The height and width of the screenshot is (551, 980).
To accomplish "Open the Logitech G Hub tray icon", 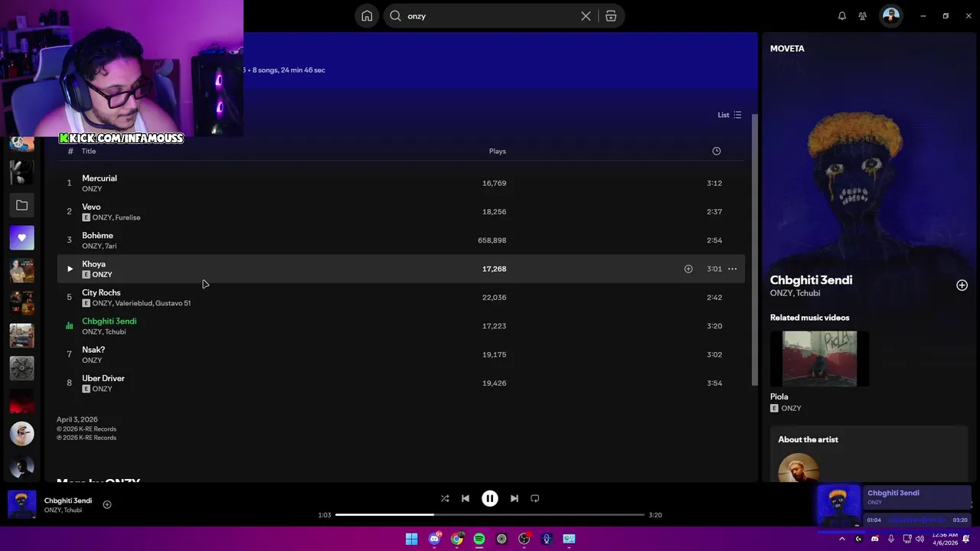I will [858, 539].
